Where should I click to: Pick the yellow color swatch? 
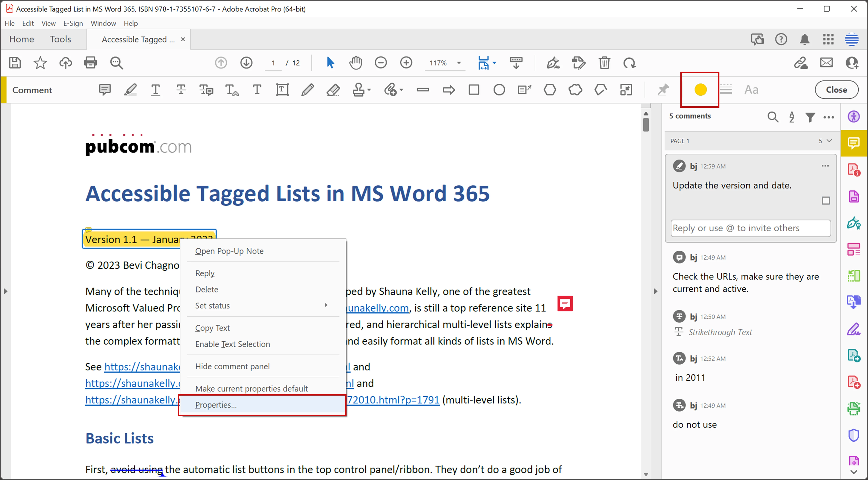point(700,90)
